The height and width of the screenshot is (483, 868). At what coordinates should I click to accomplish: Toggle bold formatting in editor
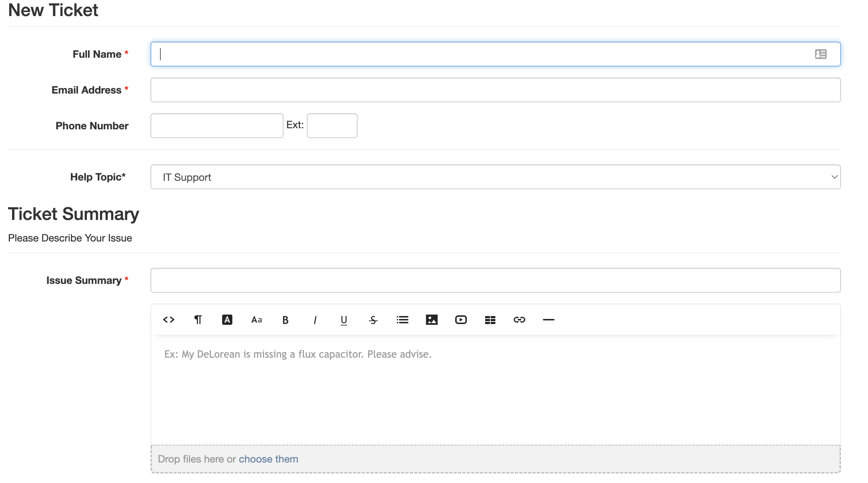point(285,320)
